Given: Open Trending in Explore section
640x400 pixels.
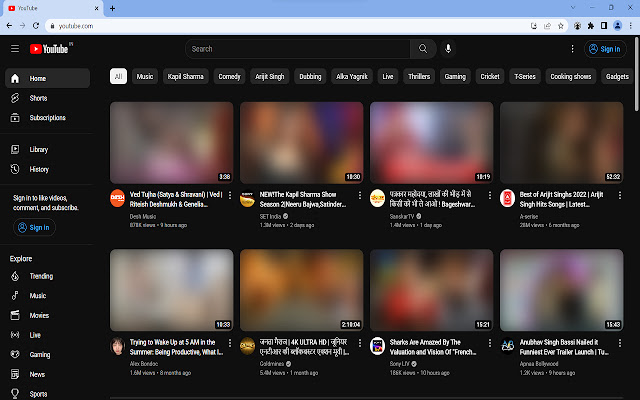Looking at the screenshot, I should [47, 276].
